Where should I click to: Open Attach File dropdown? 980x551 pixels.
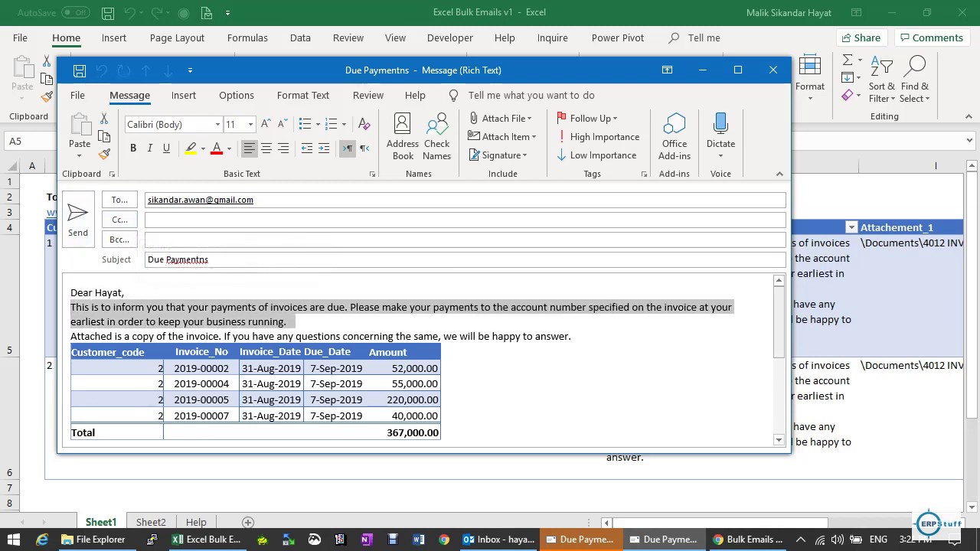tap(501, 119)
